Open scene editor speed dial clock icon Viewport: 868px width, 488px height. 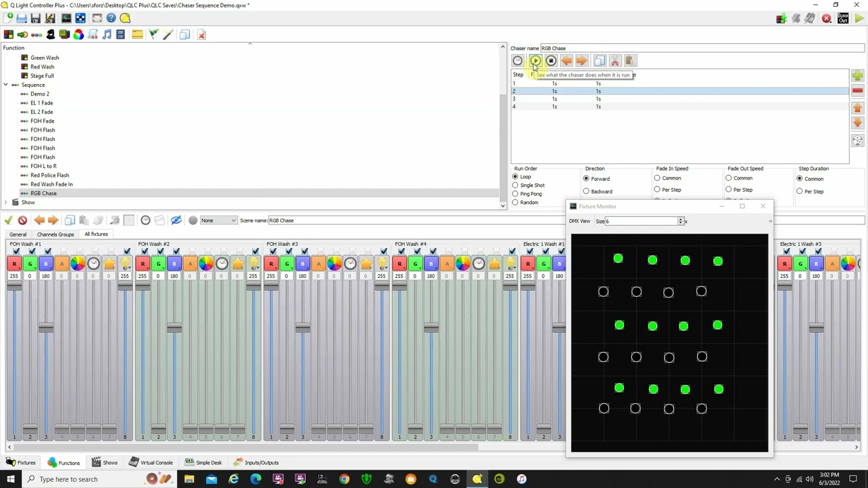[145, 220]
